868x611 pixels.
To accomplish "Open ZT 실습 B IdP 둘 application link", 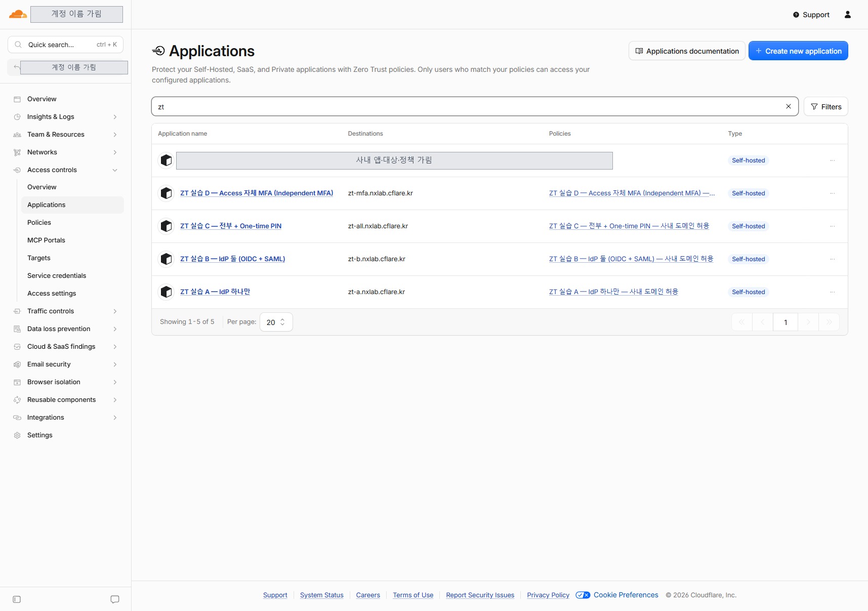I will (232, 259).
